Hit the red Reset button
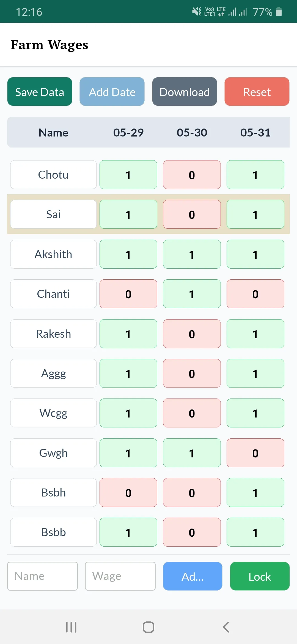Image resolution: width=297 pixels, height=644 pixels. pos(257,92)
